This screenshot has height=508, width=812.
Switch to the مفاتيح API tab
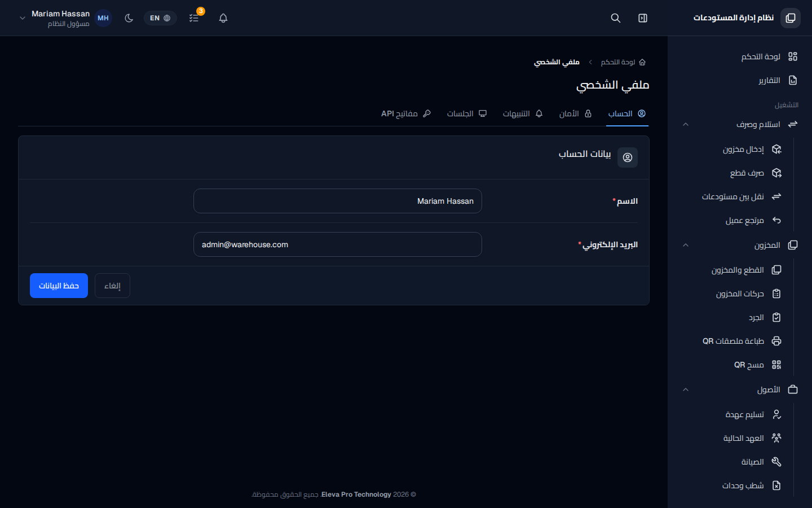click(x=406, y=113)
